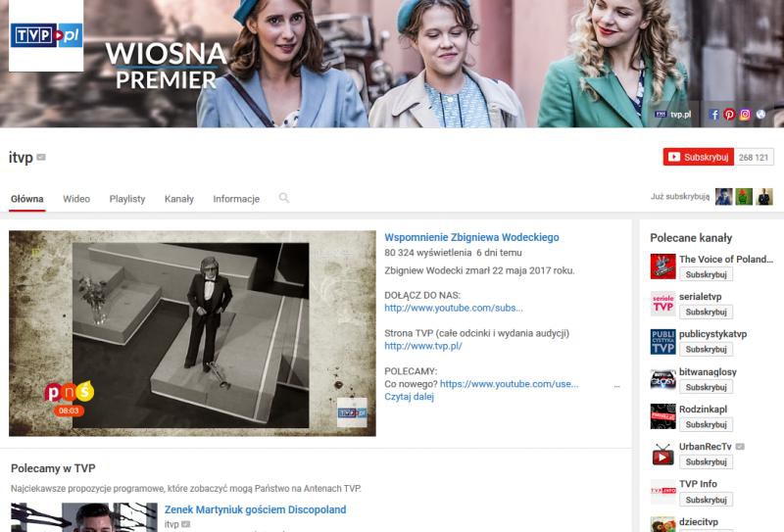This screenshot has width=784, height=532.
Task: Open the serialetvp channel icon
Action: tap(663, 304)
